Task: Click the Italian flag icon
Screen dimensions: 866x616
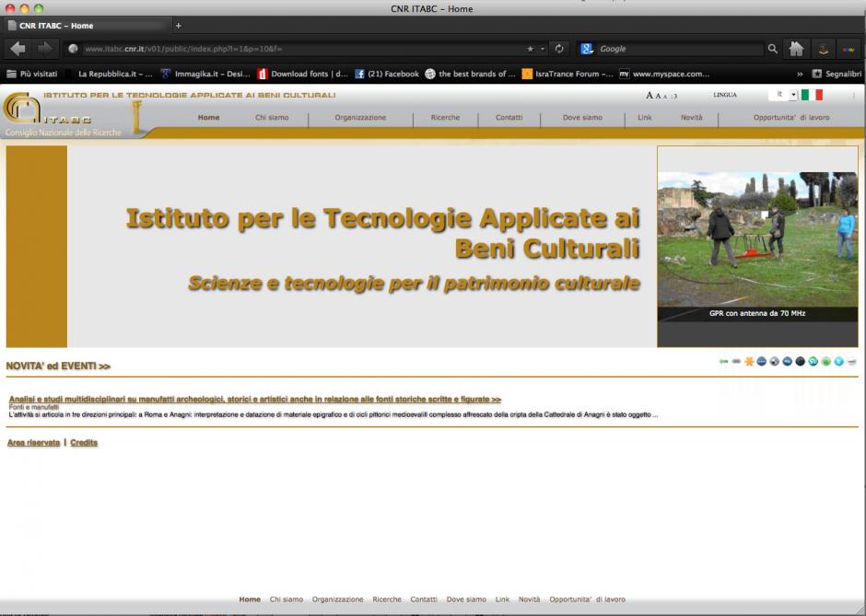Action: pos(812,95)
